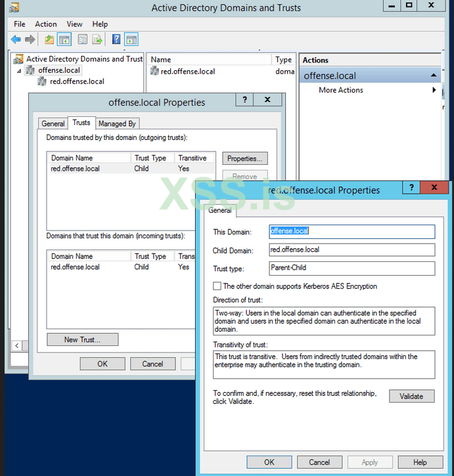
Task: Open the File menu
Action: 20,24
